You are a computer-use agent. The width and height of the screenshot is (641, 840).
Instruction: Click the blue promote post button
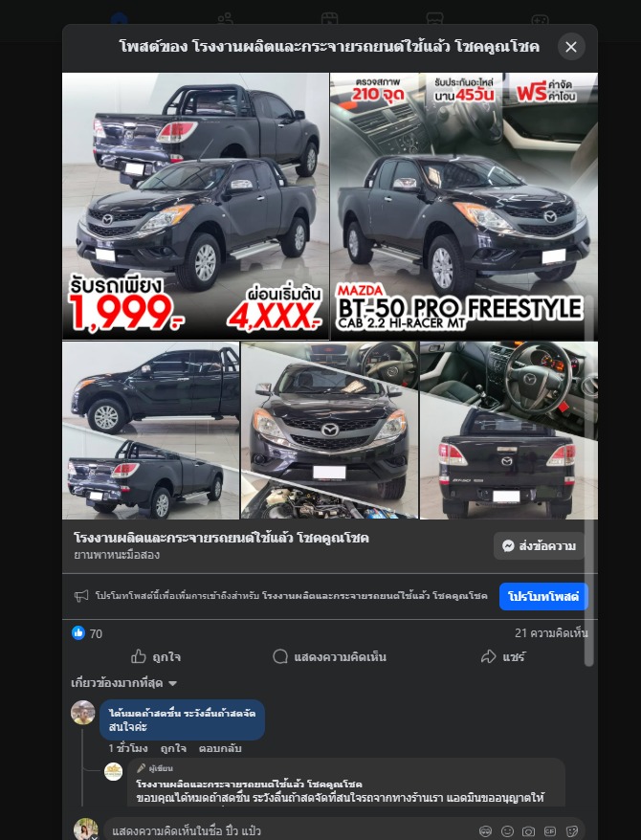coord(543,596)
